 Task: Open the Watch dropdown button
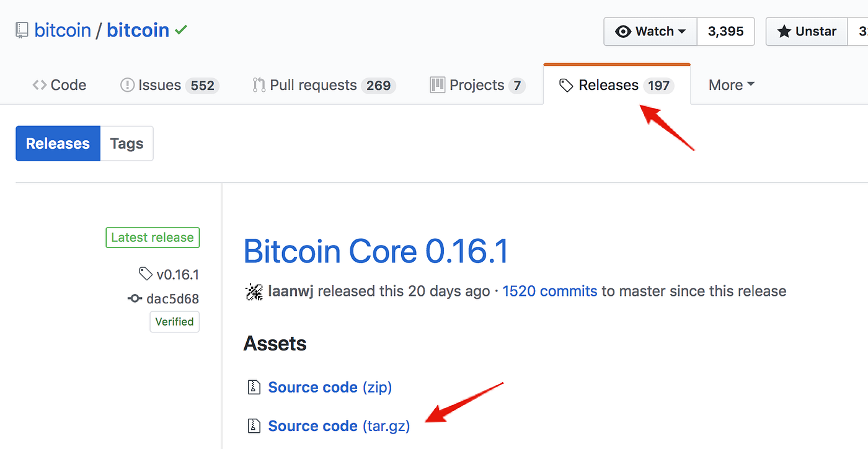click(650, 31)
